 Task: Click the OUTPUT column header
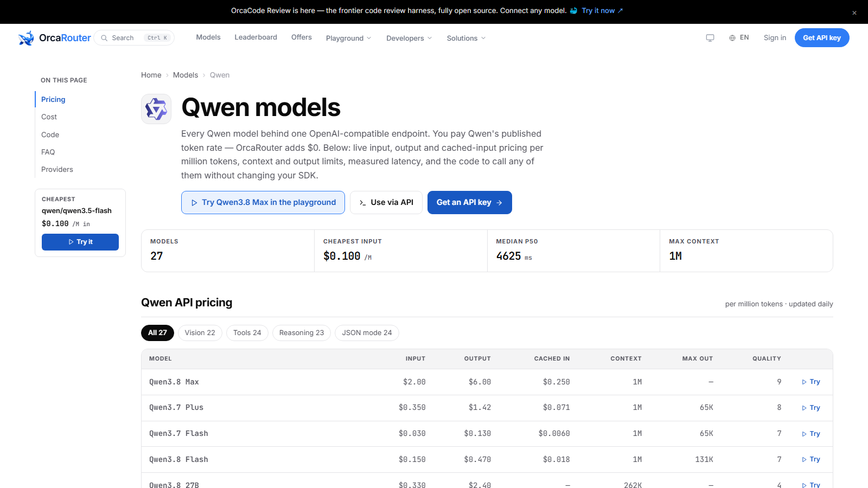click(x=477, y=359)
